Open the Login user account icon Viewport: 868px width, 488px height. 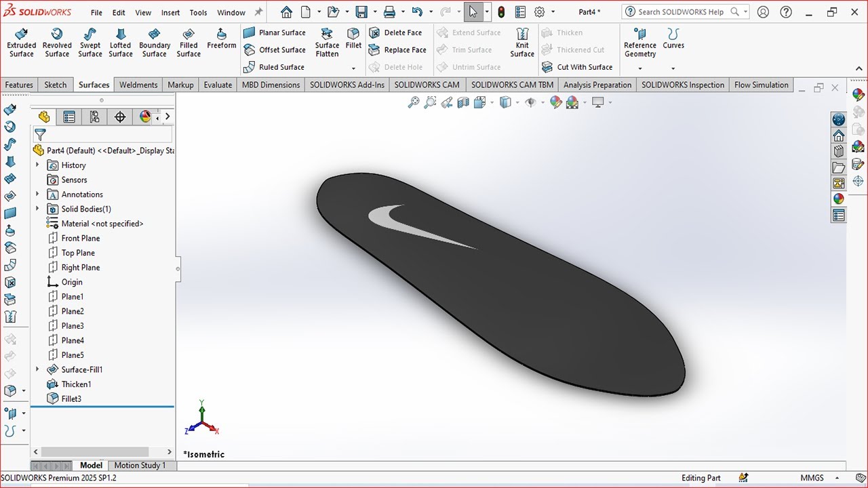[x=764, y=12]
